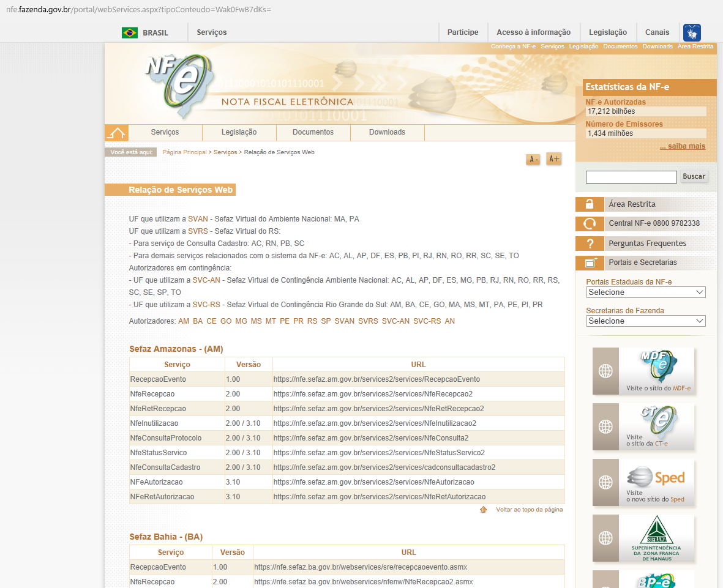Open the Área Restrita sidebar link
This screenshot has height=588, width=723.
[632, 204]
